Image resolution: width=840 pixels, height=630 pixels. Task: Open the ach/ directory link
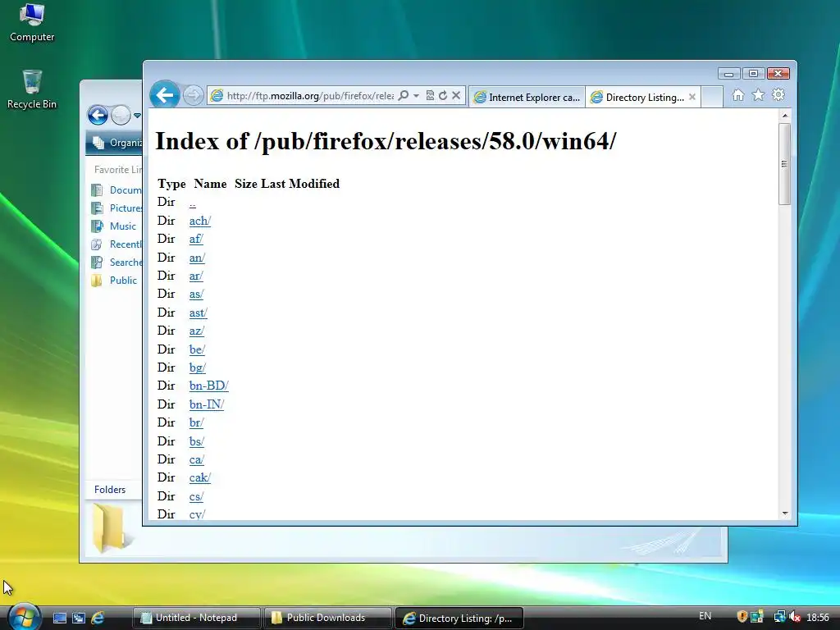[x=200, y=221]
